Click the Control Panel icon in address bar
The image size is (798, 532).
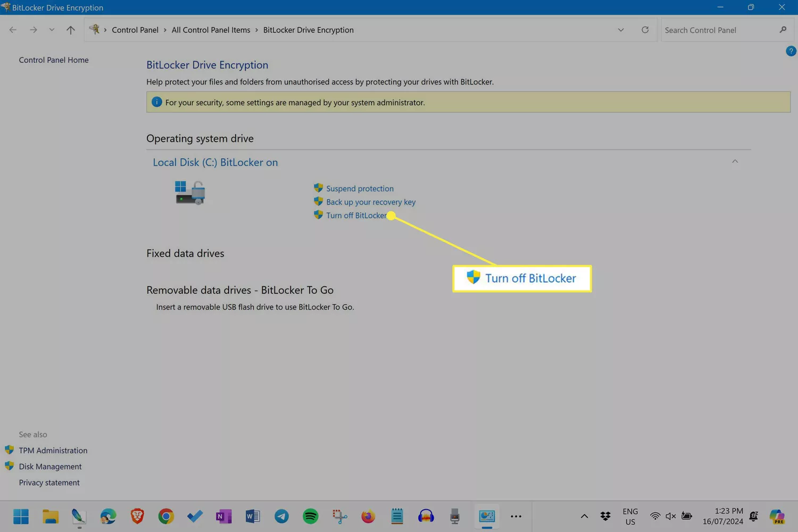[94, 29]
